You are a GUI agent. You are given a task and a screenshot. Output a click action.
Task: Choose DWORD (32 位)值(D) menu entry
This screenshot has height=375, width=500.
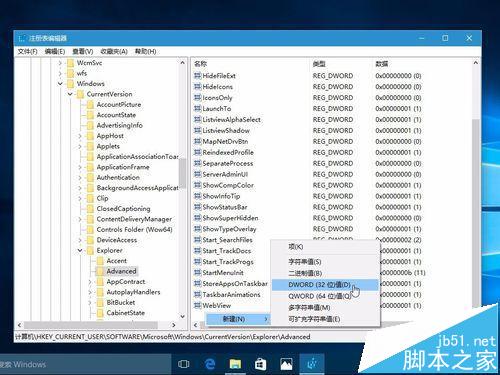pyautogui.click(x=325, y=285)
